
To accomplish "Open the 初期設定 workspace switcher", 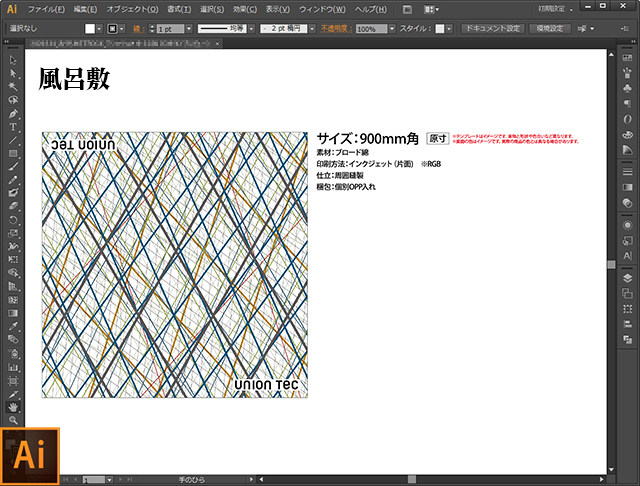I will click(x=556, y=9).
